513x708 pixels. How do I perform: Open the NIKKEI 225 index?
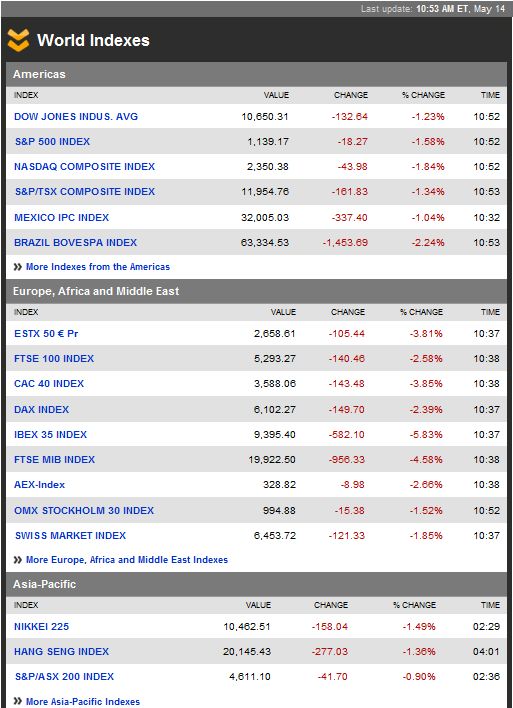click(x=42, y=627)
